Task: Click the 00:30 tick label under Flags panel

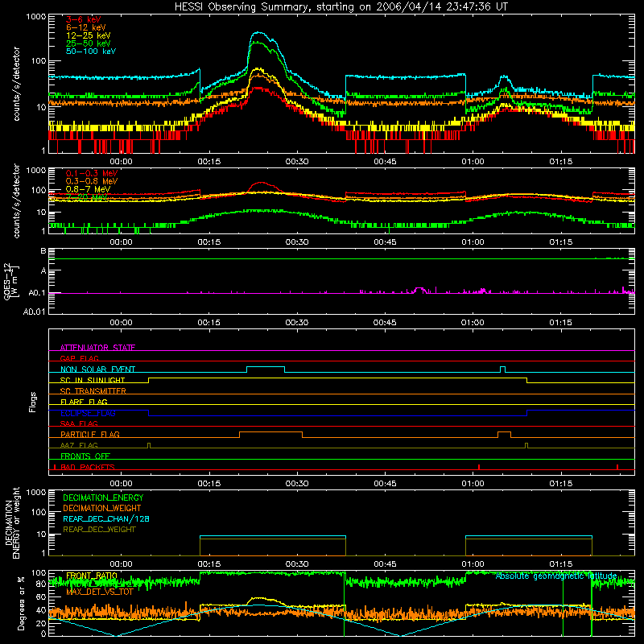Action: pyautogui.click(x=297, y=484)
